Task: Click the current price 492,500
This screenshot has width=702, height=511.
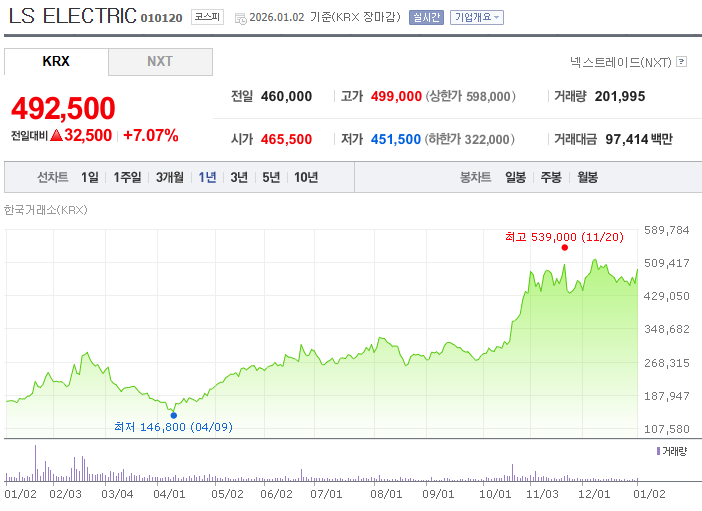Action: (x=63, y=108)
